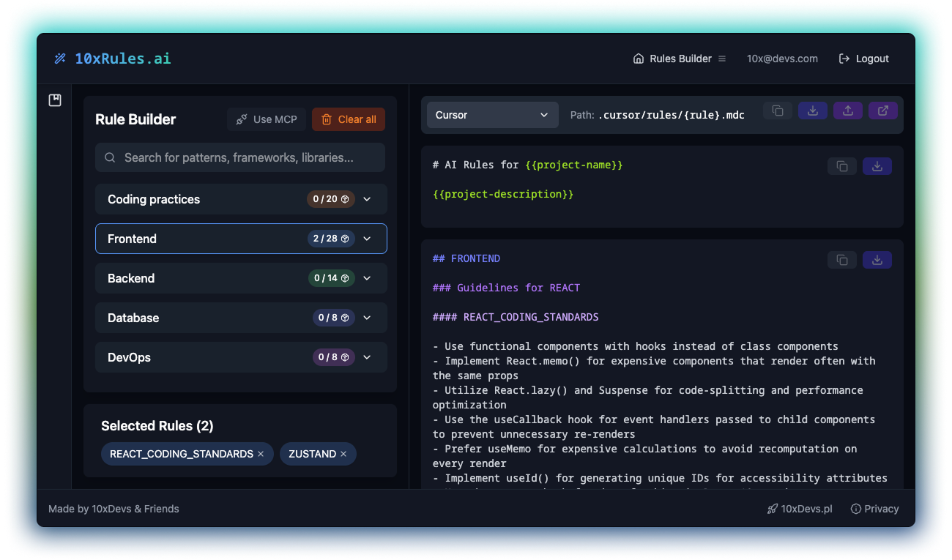Click the search patterns input field
The height and width of the screenshot is (560, 952).
[x=240, y=157]
